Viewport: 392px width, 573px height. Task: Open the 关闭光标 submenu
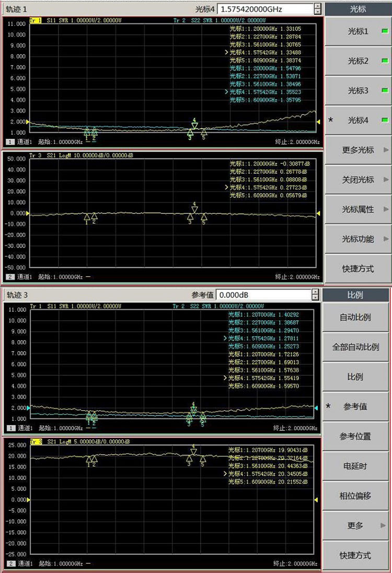358,179
